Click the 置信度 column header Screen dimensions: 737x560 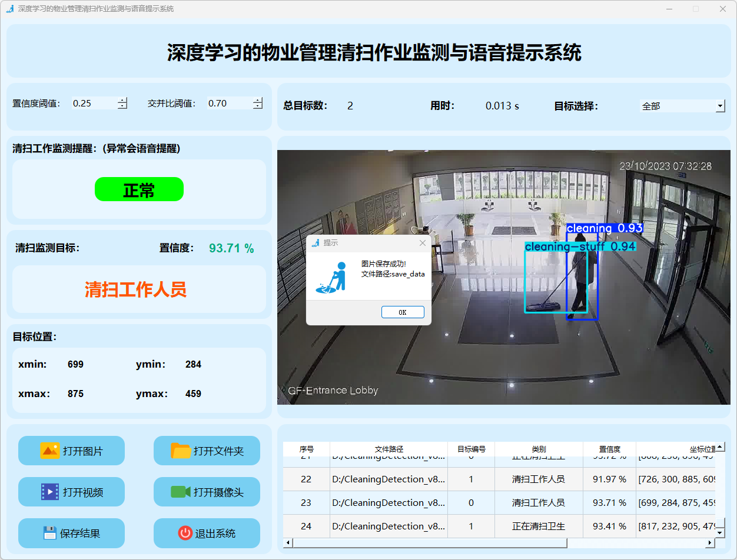[609, 449]
